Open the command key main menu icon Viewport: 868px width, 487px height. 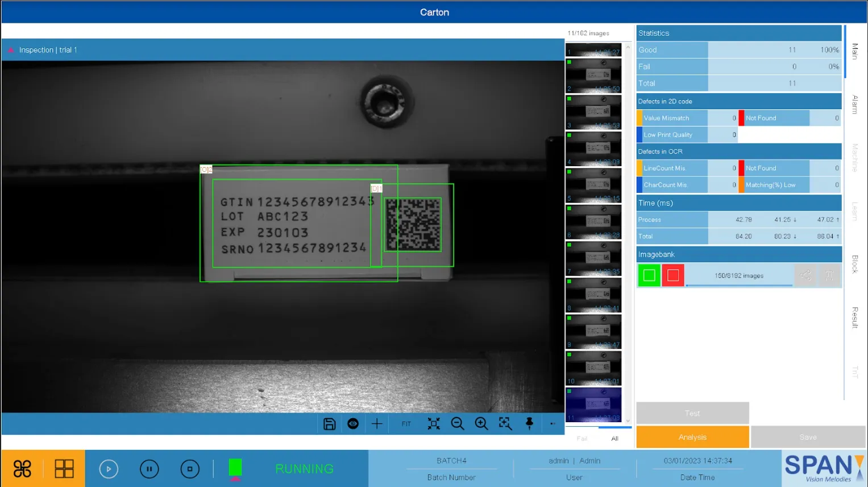tap(22, 469)
